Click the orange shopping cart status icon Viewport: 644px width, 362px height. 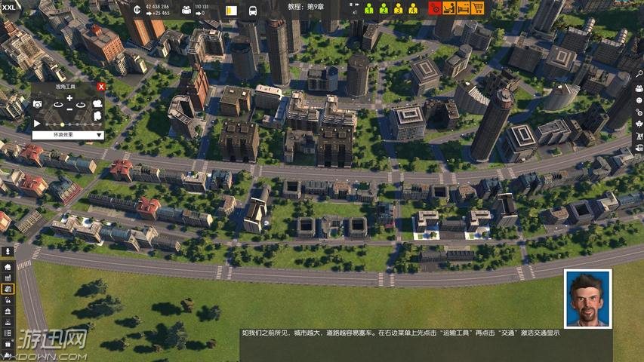(x=477, y=8)
